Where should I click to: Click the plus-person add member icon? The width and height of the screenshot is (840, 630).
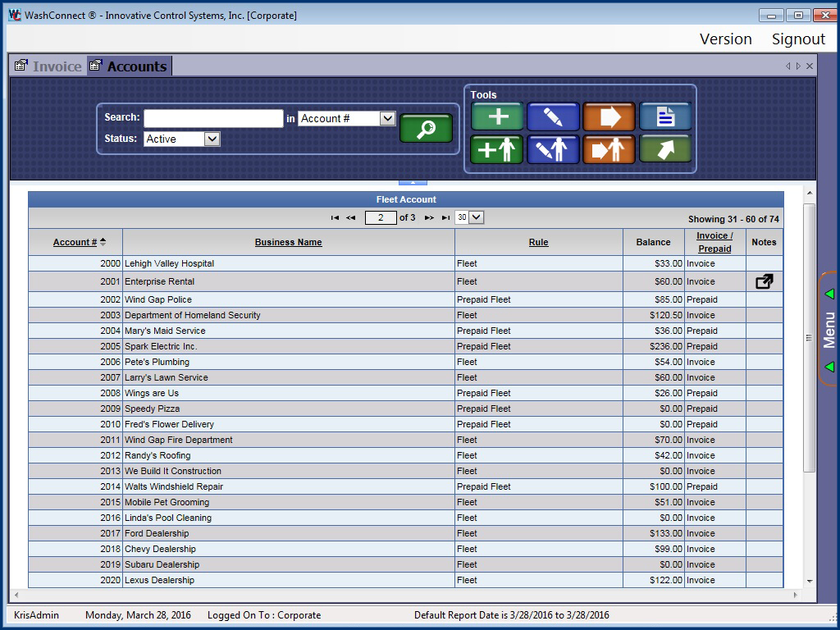coord(497,149)
